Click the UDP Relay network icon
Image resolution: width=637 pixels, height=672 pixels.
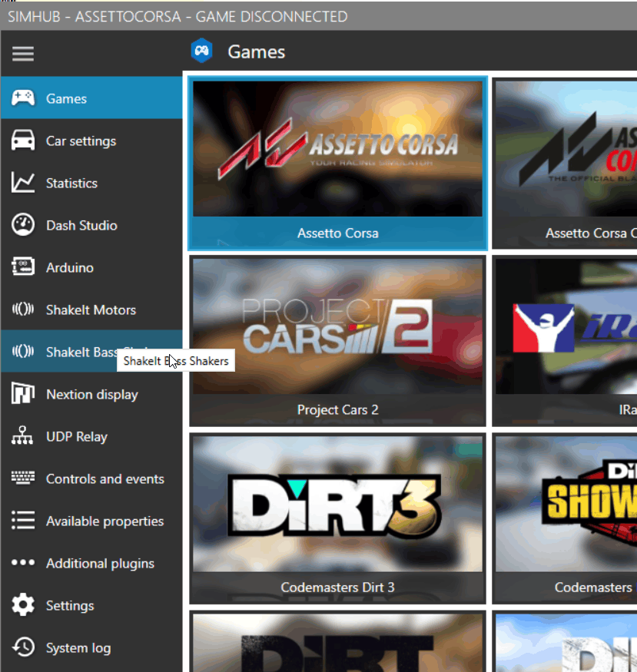[x=22, y=435]
